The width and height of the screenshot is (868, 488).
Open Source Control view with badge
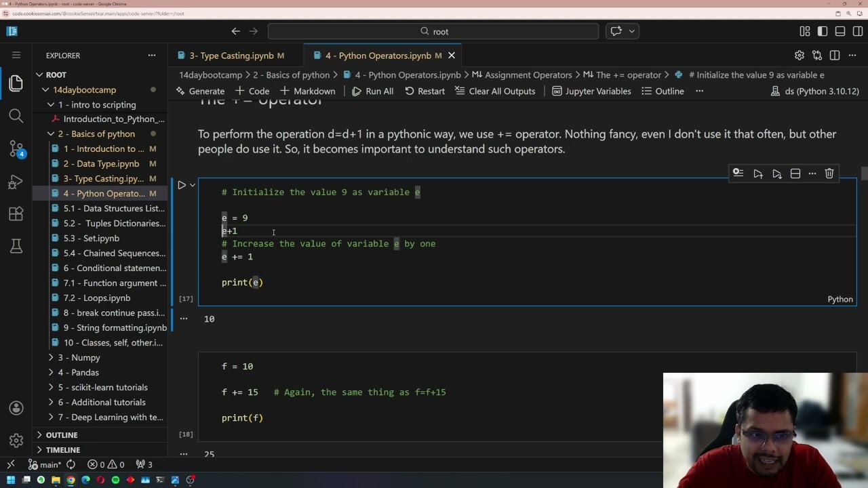[16, 149]
